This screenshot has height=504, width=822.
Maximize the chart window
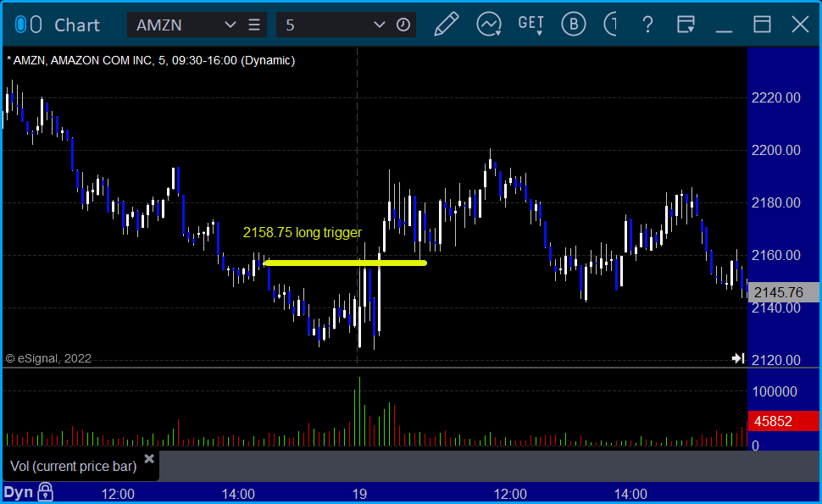tap(762, 25)
